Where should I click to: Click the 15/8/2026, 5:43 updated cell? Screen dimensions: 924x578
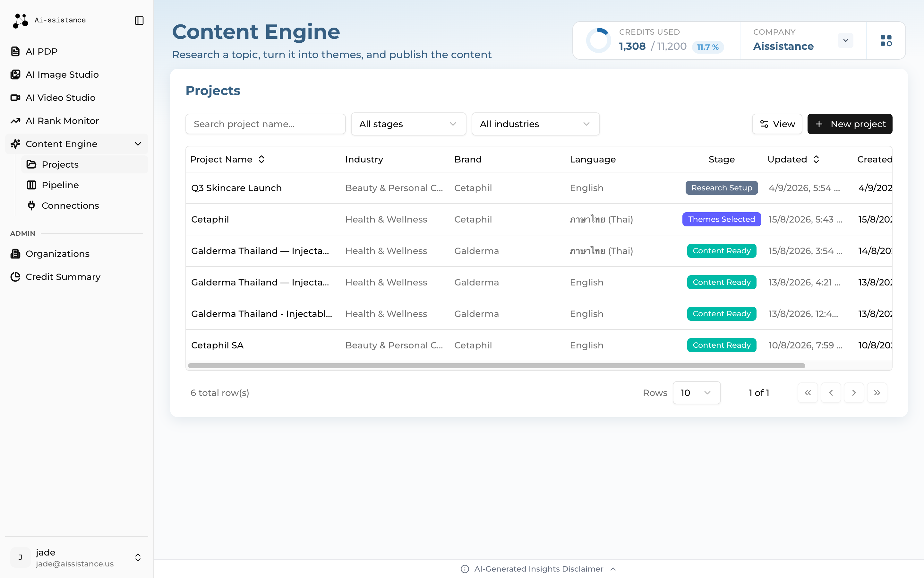[x=805, y=219]
